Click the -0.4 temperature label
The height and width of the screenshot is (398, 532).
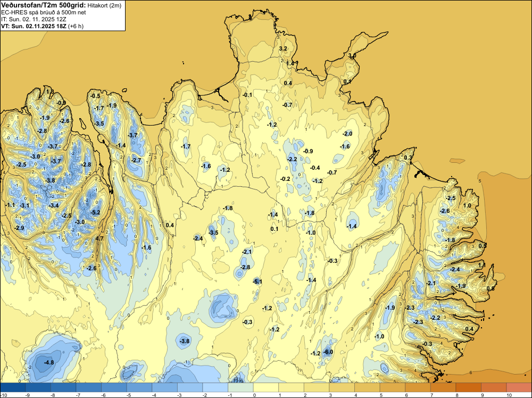click(315, 168)
